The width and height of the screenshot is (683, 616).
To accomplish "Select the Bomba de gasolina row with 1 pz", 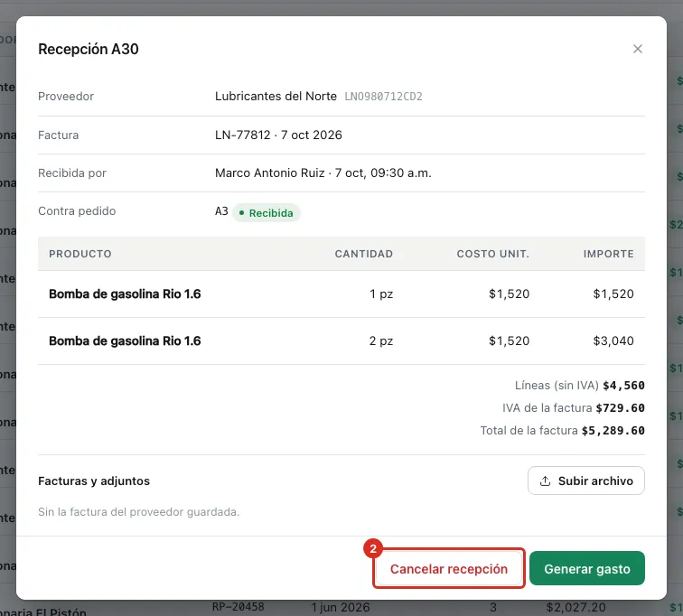I will [x=341, y=294].
